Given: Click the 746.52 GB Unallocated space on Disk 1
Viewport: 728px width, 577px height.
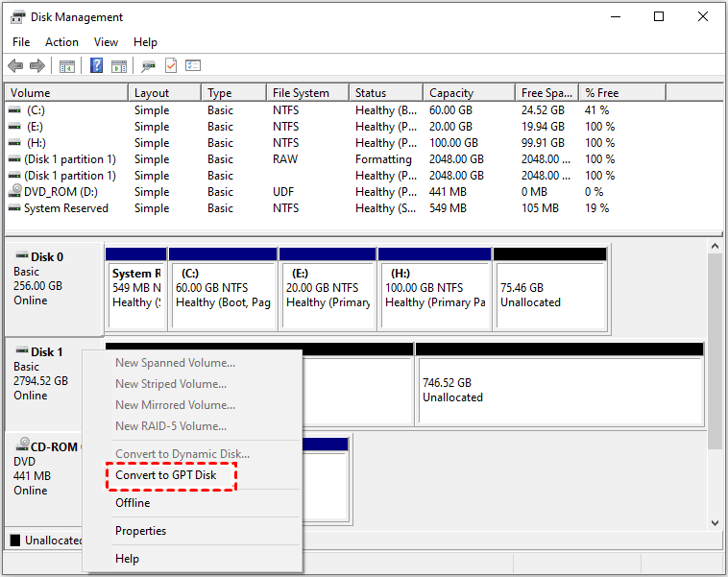Looking at the screenshot, I should tap(562, 389).
